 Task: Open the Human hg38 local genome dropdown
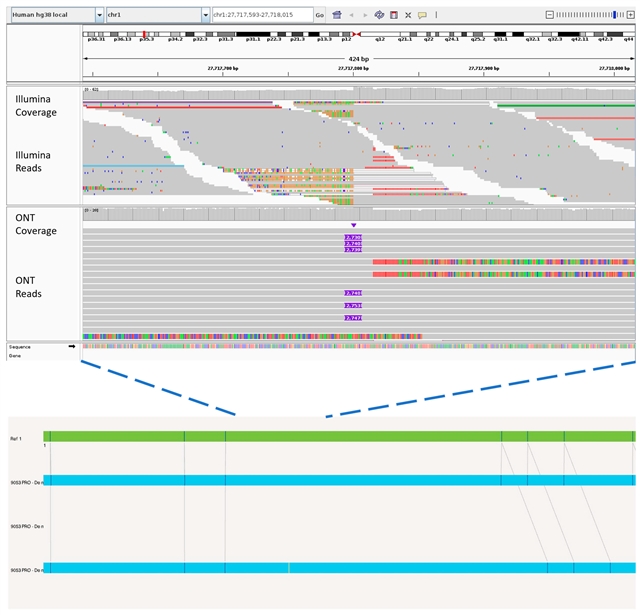pos(55,16)
